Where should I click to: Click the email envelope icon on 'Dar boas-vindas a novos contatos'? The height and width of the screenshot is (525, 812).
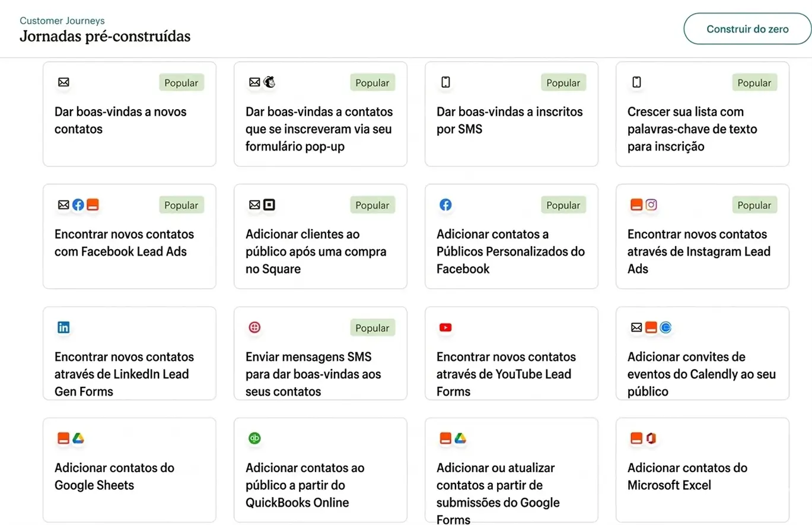point(63,83)
